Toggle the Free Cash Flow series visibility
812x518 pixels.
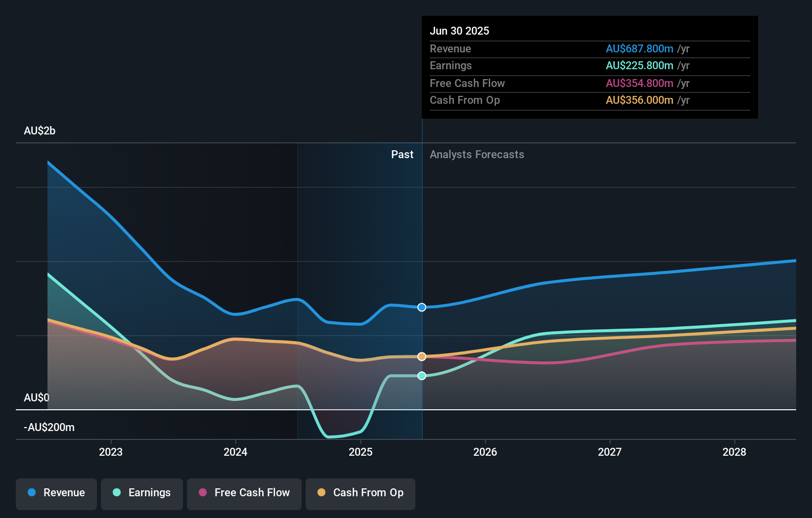pyautogui.click(x=244, y=493)
